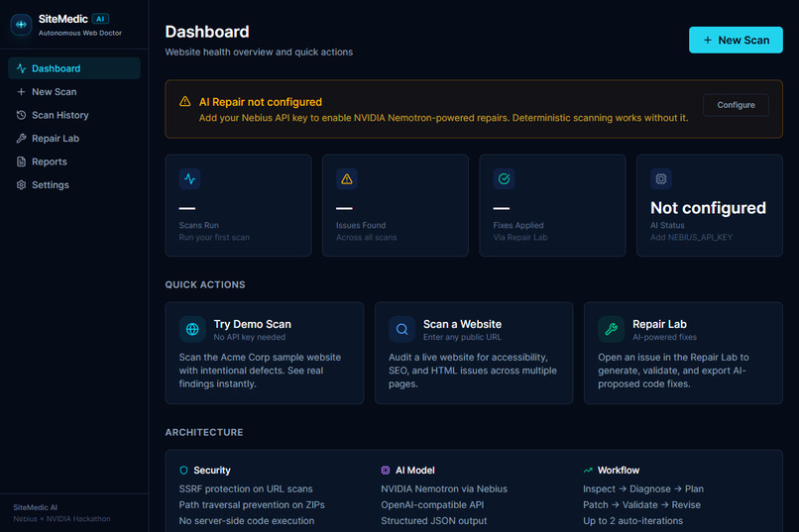Click the AI Repair not configured heading
799x532 pixels.
(261, 102)
